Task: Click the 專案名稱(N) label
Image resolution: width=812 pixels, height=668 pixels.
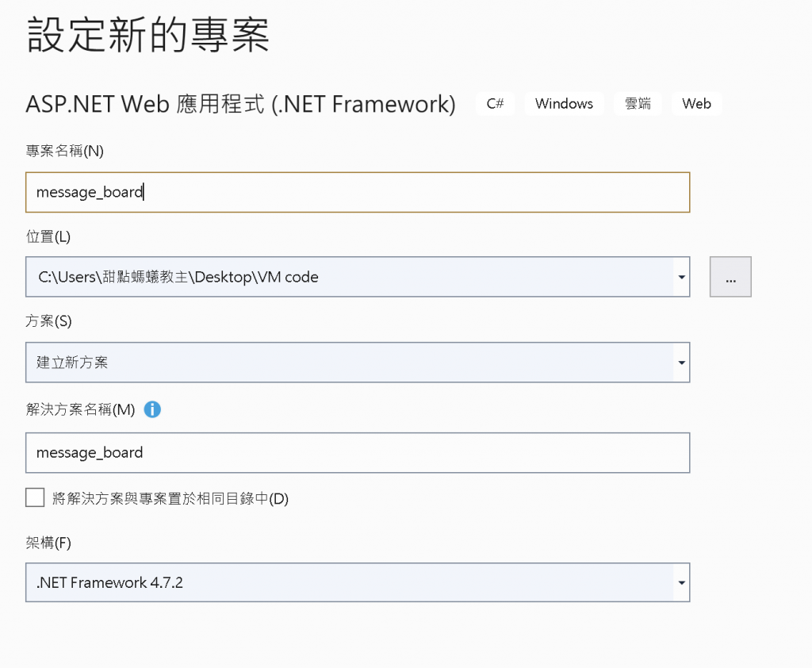Action: [x=65, y=151]
